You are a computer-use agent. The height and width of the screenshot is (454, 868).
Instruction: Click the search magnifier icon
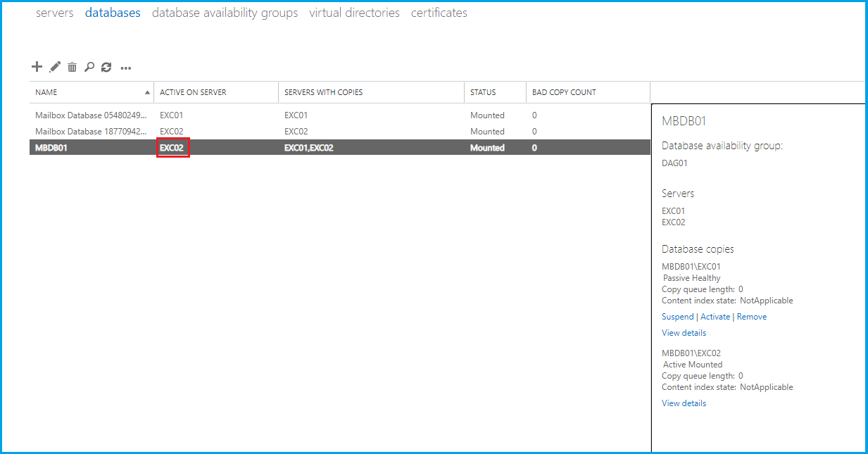click(89, 67)
